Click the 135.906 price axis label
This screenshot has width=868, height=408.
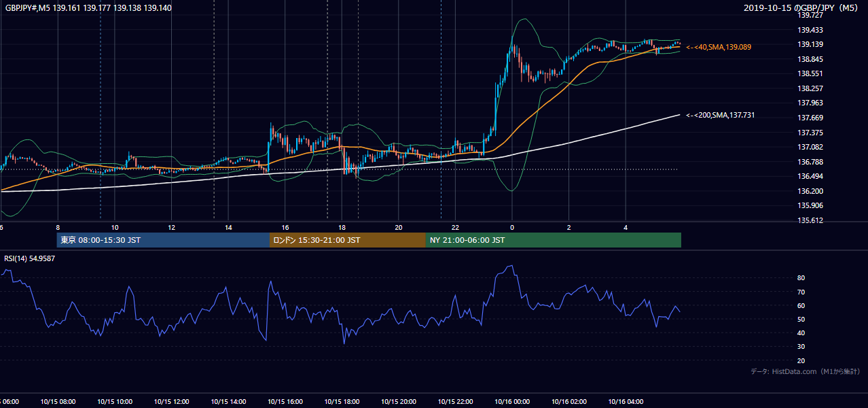(x=810, y=206)
